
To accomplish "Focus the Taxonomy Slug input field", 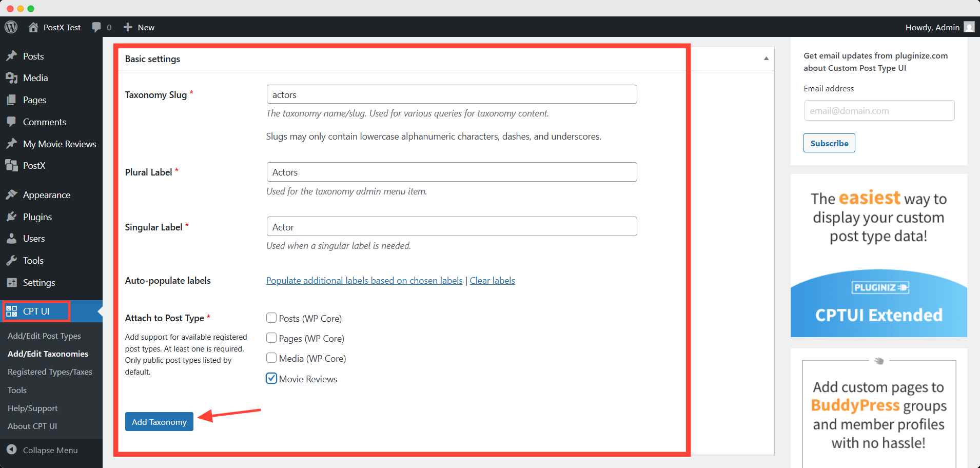I will [x=452, y=94].
